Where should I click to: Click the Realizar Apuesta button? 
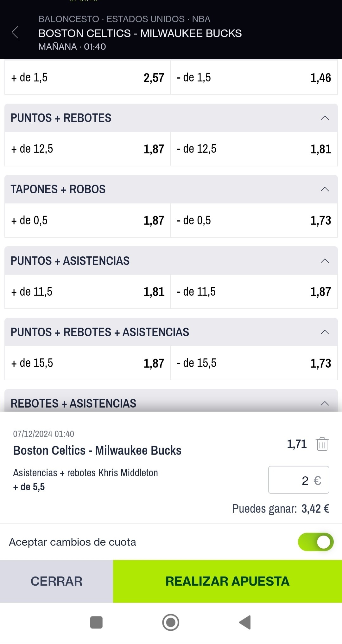coord(227,581)
